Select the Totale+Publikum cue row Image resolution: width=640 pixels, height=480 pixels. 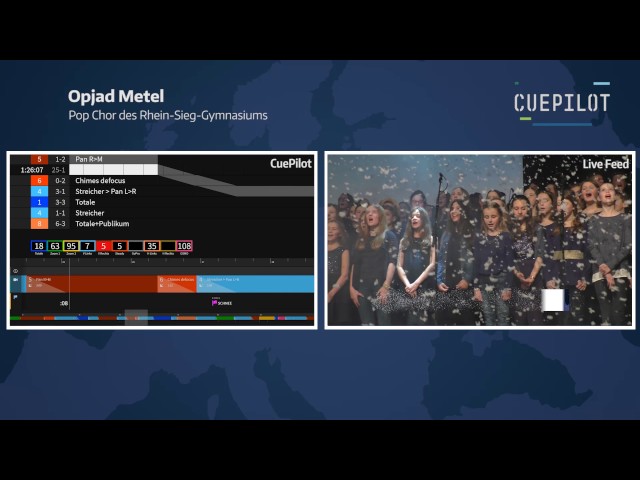(162, 224)
